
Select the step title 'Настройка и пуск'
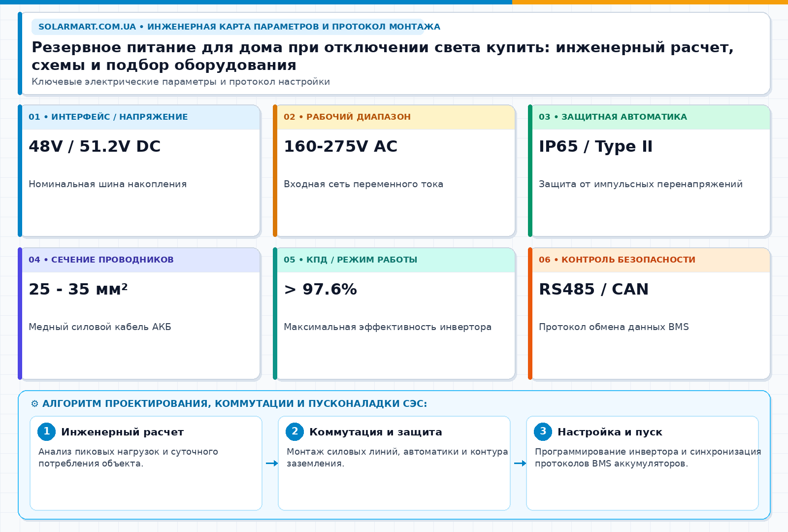tap(610, 432)
